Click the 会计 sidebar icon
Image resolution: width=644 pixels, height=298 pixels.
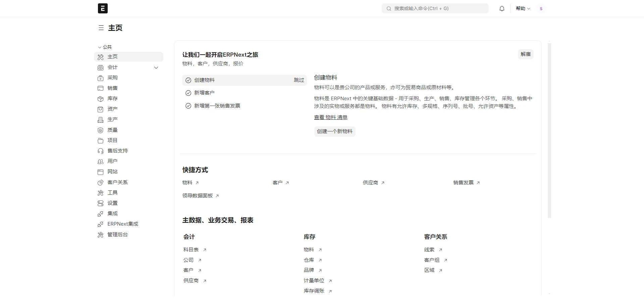click(100, 67)
